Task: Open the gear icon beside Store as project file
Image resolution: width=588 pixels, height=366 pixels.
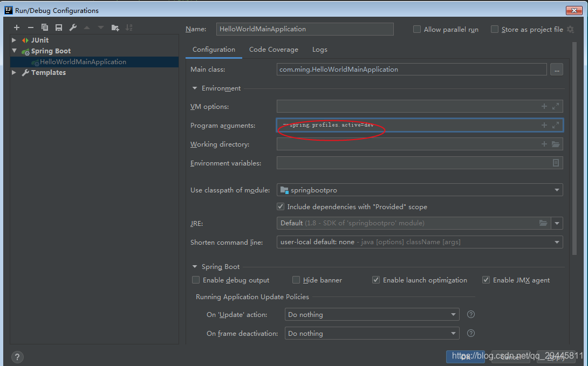Action: [x=570, y=29]
